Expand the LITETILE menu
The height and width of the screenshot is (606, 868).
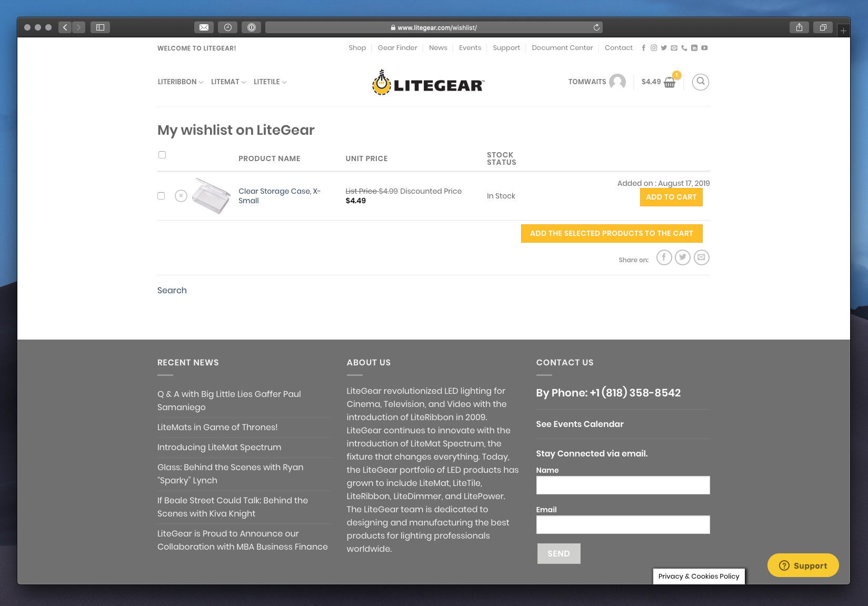(270, 82)
